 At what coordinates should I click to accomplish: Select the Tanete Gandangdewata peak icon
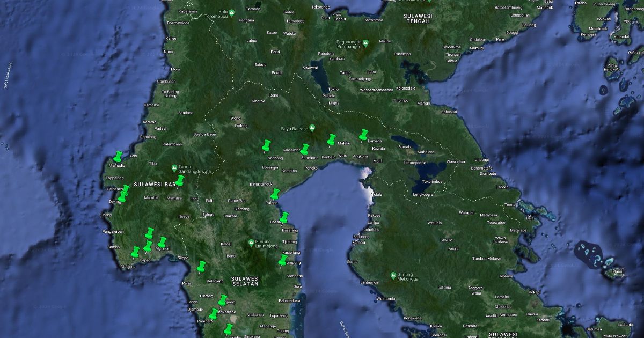point(174,168)
